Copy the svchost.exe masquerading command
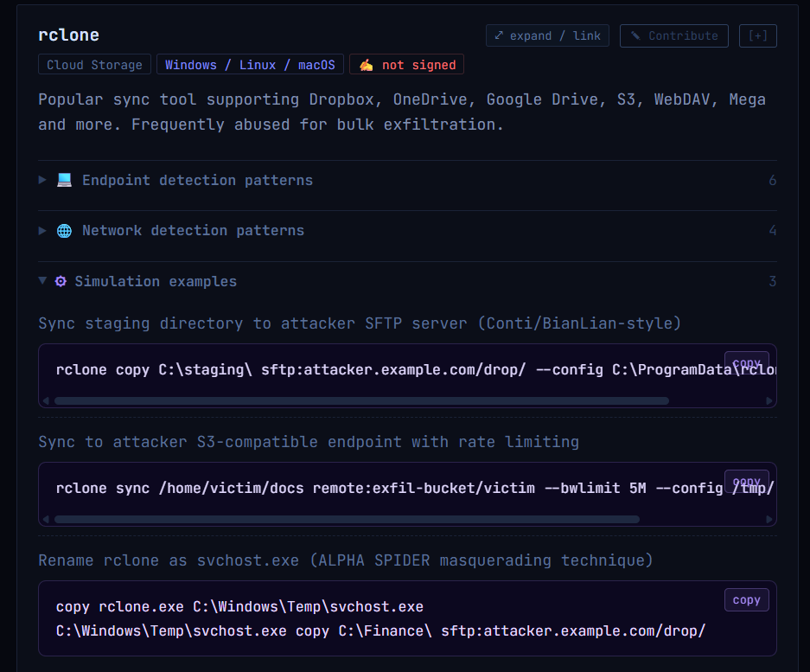Screen dimensions: 810x672 tap(746, 599)
